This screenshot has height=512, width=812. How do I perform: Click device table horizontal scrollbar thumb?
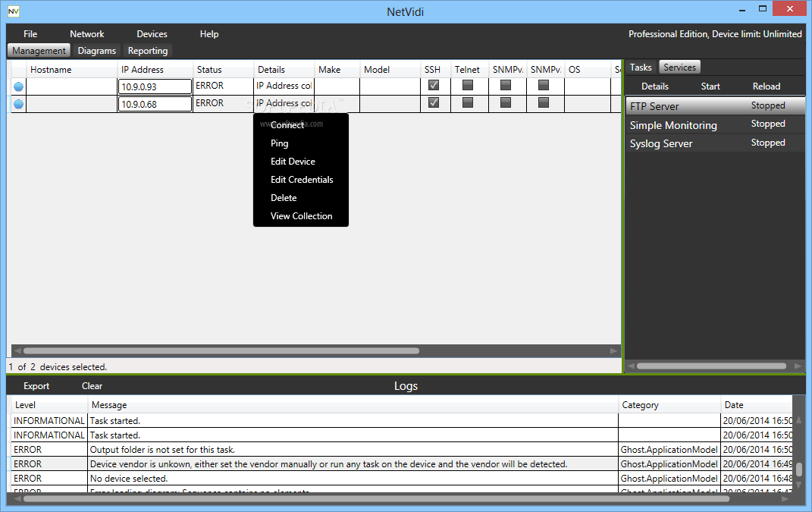tap(221, 351)
